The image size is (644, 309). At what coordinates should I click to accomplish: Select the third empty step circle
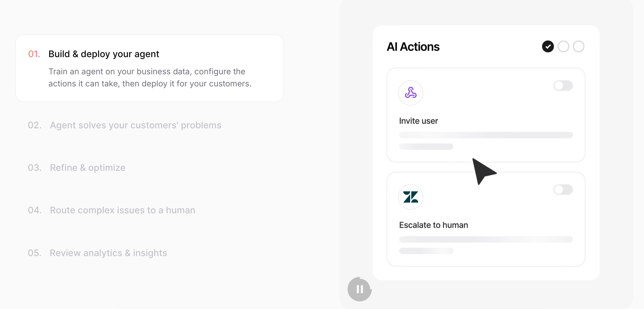(x=578, y=46)
